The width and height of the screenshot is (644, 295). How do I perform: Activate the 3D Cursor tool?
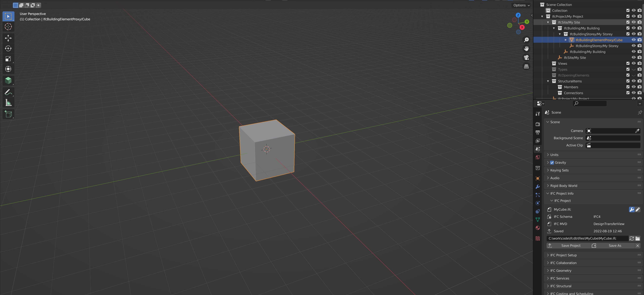pyautogui.click(x=8, y=27)
